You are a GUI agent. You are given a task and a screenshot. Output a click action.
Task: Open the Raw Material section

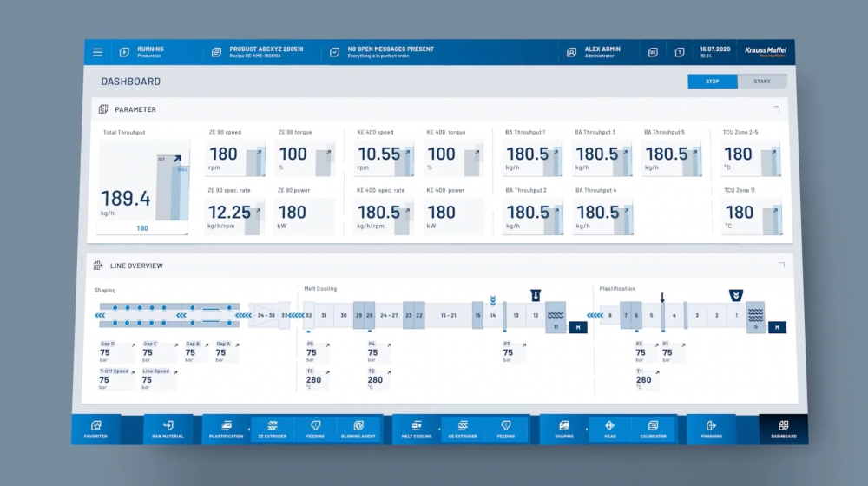(x=168, y=429)
